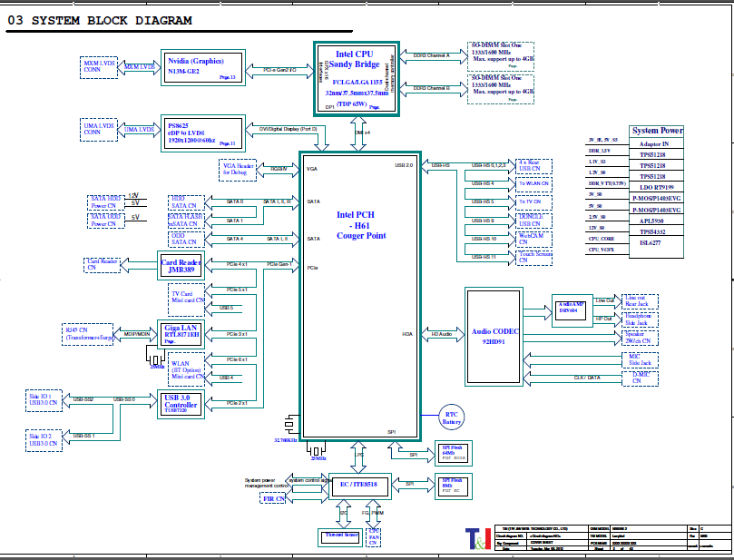The image size is (734, 560).
Task: Click the "SATA 1" arrow label
Action: tap(234, 221)
